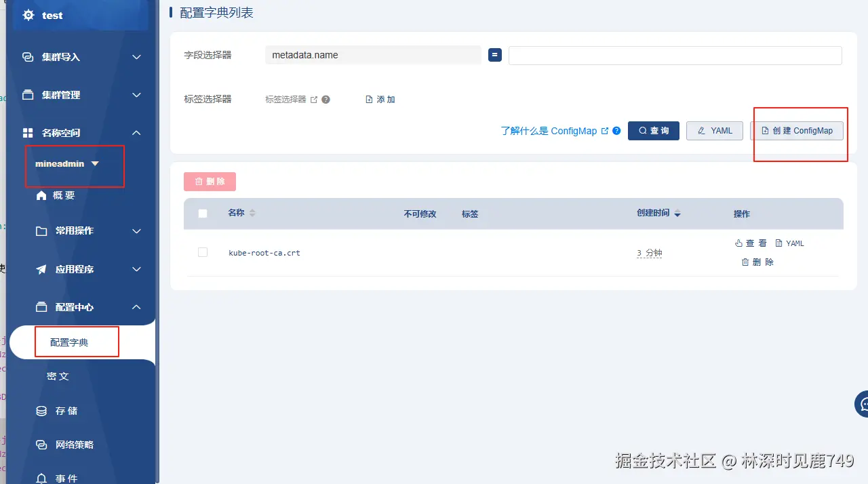Click the equals operator button
The width and height of the screenshot is (868, 484).
coord(495,55)
